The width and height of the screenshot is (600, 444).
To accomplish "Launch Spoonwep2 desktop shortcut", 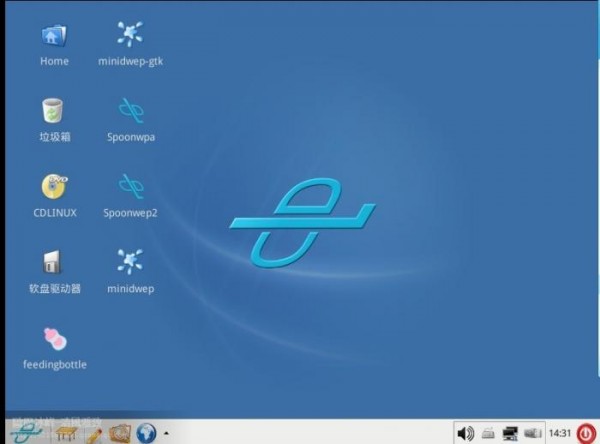I will pos(131,186).
